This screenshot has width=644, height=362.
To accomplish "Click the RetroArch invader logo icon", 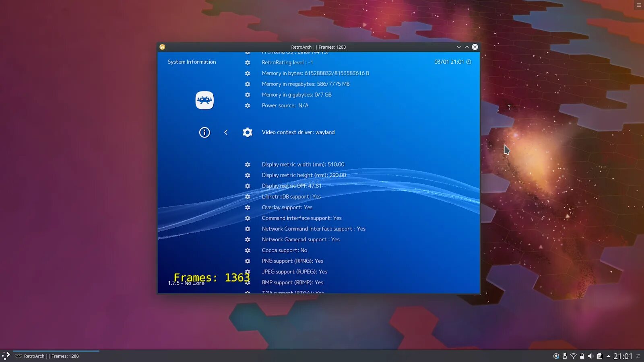I will pos(204,100).
